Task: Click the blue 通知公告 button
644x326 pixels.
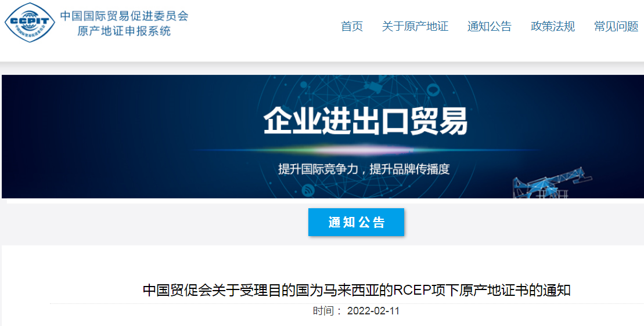Action: point(356,222)
